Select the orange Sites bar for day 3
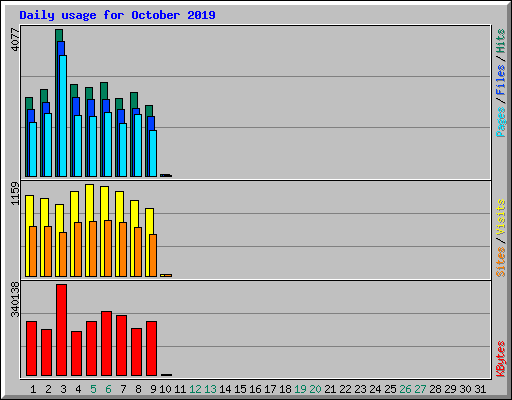Viewport: 512px width, 400px height. pyautogui.click(x=63, y=254)
